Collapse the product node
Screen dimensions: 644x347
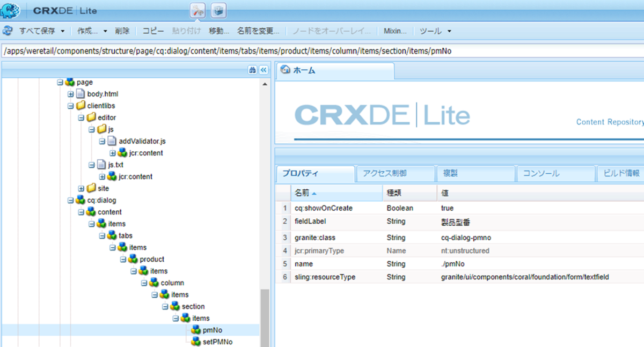(x=123, y=260)
